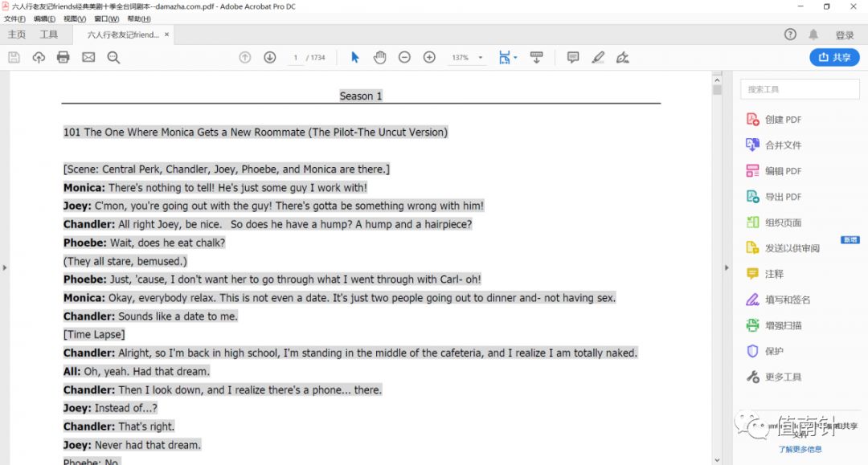Click the 搜索工具 search box
This screenshot has width=868, height=465.
[x=800, y=89]
